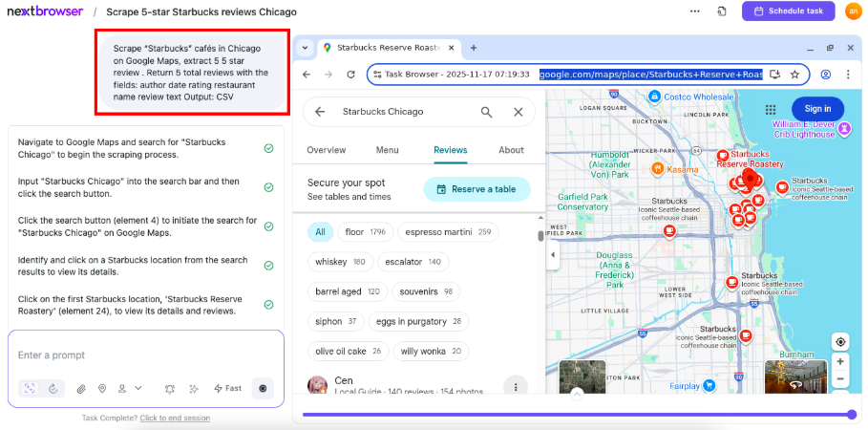This screenshot has height=430, width=868.
Task: Close the Starbucks Reserve Roastery browser tab
Action: click(451, 48)
